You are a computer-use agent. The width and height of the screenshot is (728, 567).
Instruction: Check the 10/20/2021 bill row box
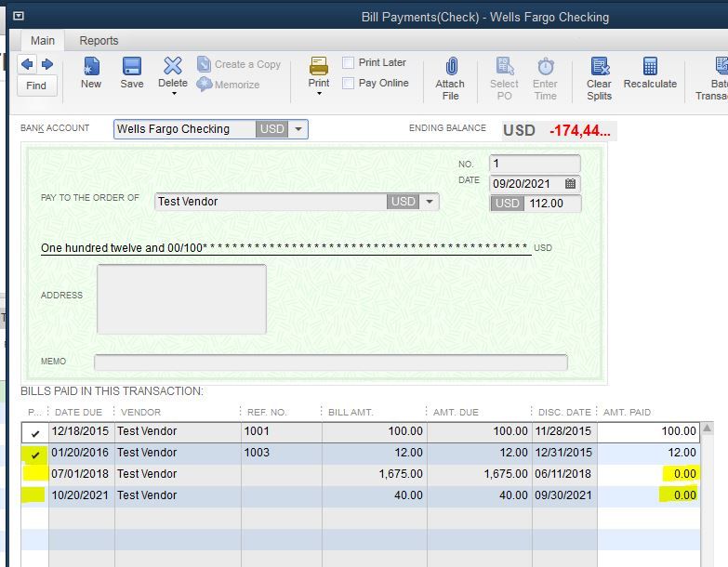tap(34, 495)
